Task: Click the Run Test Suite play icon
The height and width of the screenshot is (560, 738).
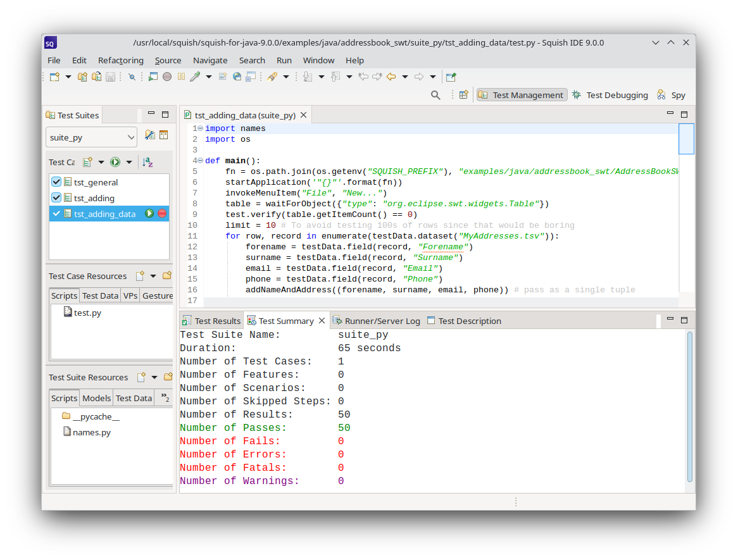Action: point(115,163)
